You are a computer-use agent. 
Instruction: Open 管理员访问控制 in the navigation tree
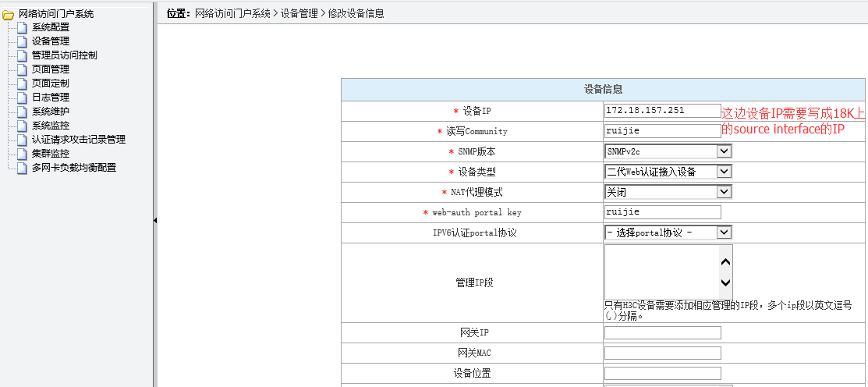pos(64,55)
